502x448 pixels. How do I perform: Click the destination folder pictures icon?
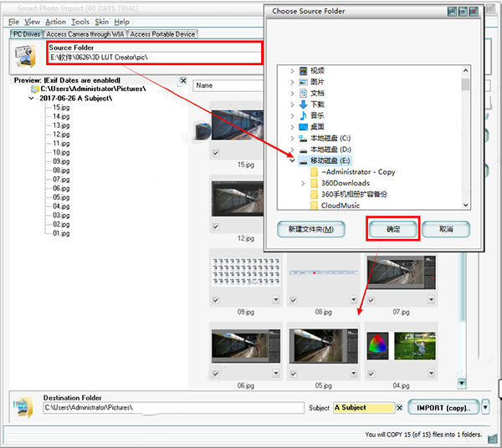23,407
